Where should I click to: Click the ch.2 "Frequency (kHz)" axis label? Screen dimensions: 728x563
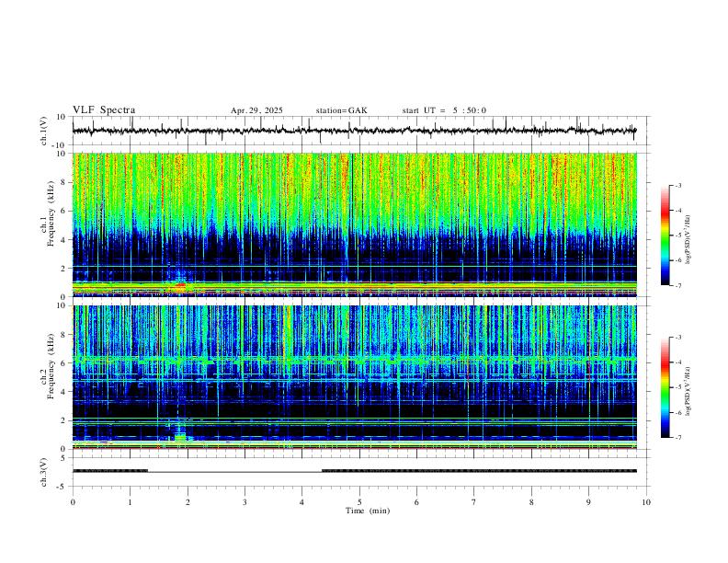coord(51,366)
